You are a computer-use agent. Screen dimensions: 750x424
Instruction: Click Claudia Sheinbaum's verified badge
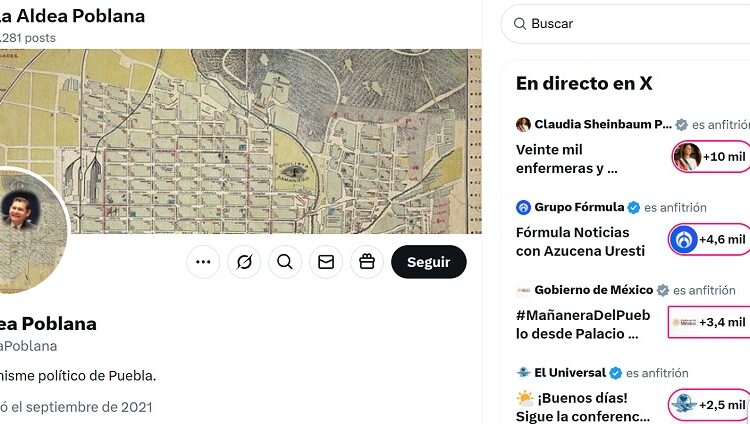pos(681,125)
